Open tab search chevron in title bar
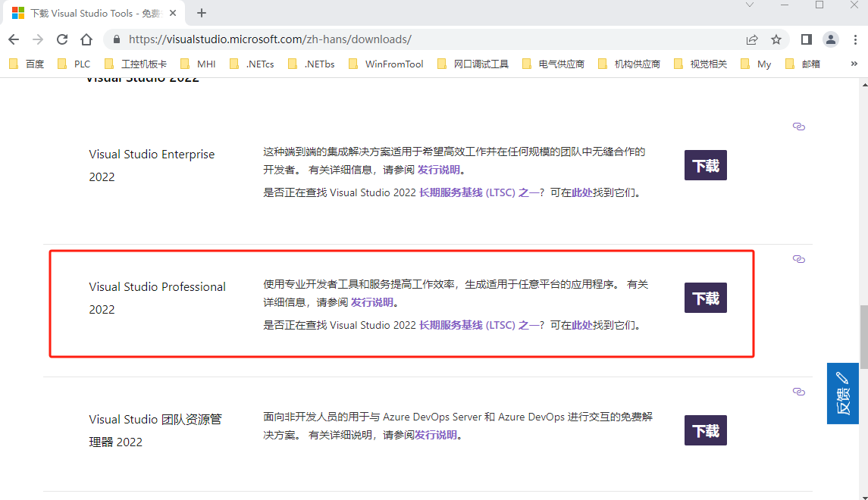The height and width of the screenshot is (500, 868). pos(750,5)
